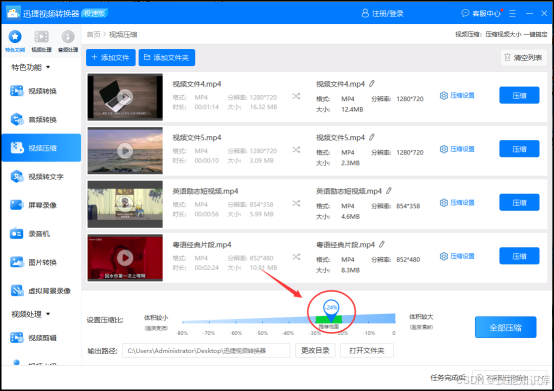
Task: Click source file name 视频文件4.mp4
Action: click(x=197, y=84)
